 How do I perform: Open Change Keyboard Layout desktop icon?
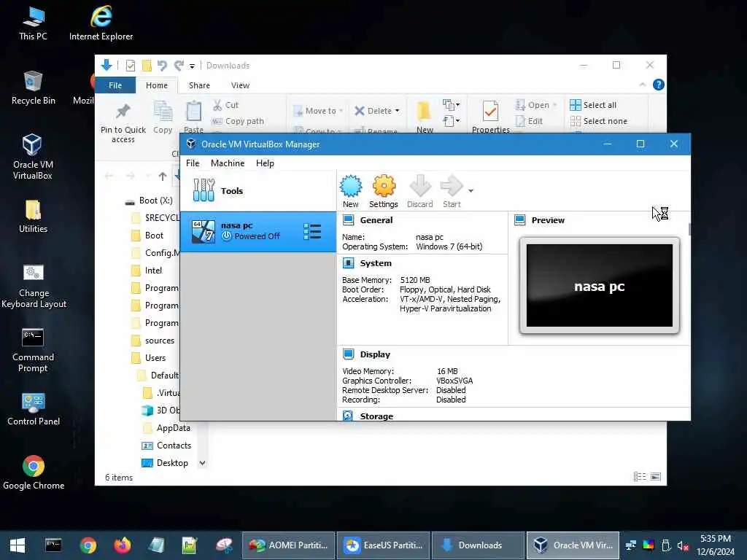point(34,286)
